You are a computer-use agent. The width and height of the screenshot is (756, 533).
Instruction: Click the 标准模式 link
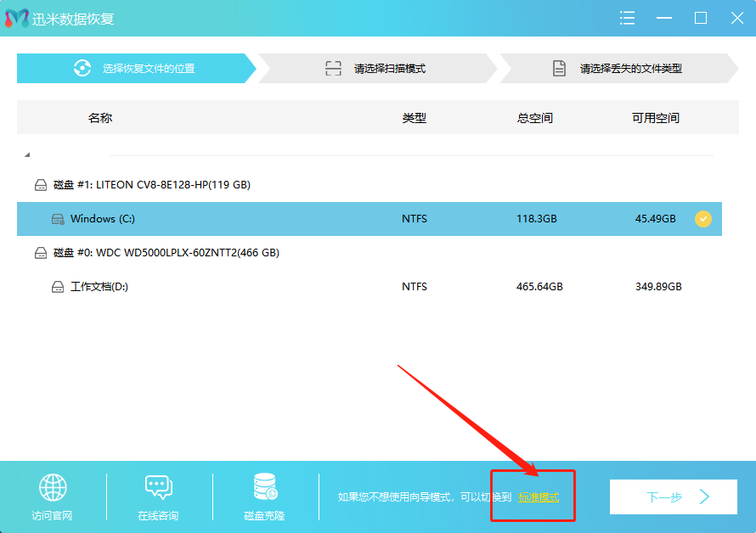point(539,497)
